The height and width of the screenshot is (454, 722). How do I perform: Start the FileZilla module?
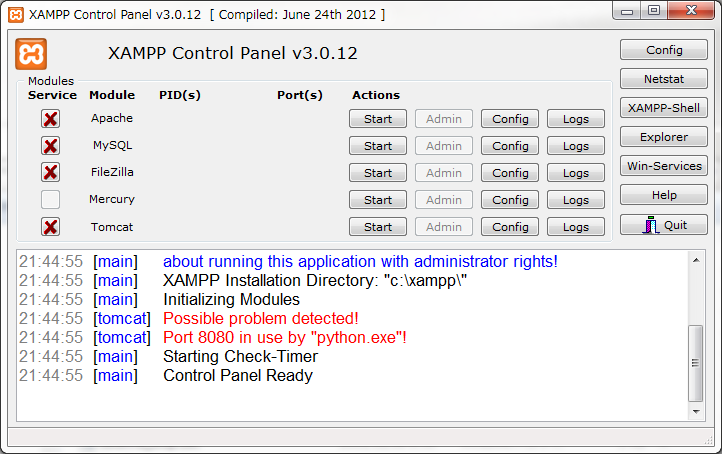pyautogui.click(x=378, y=173)
